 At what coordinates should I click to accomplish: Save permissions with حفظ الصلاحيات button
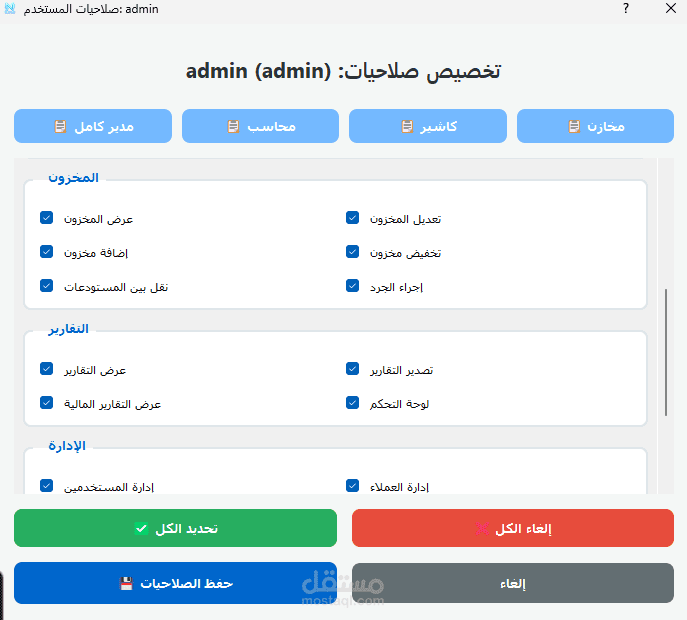coord(175,583)
